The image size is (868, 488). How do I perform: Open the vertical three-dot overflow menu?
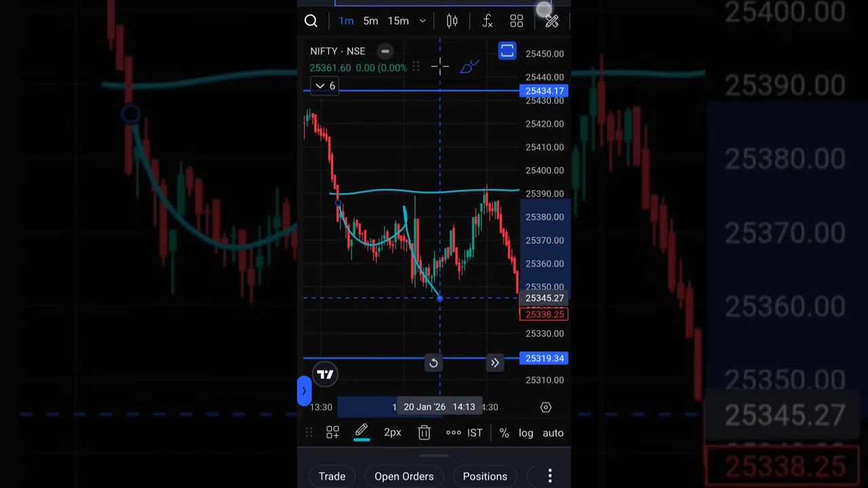[550, 476]
